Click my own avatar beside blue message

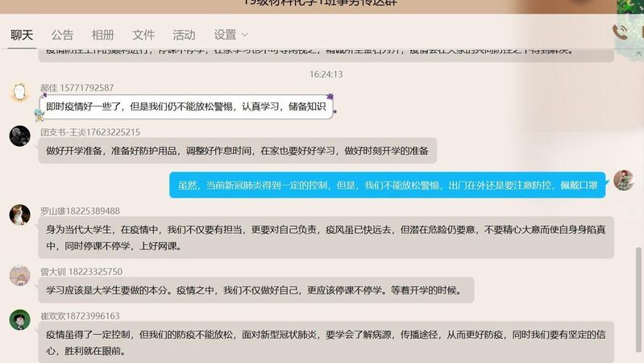pyautogui.click(x=623, y=180)
